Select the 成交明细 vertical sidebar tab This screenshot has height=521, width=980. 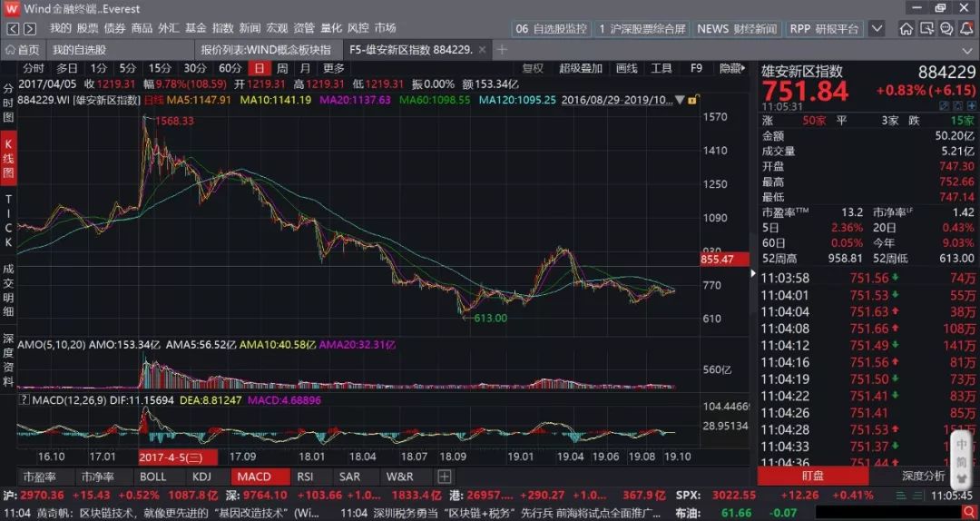(8, 290)
